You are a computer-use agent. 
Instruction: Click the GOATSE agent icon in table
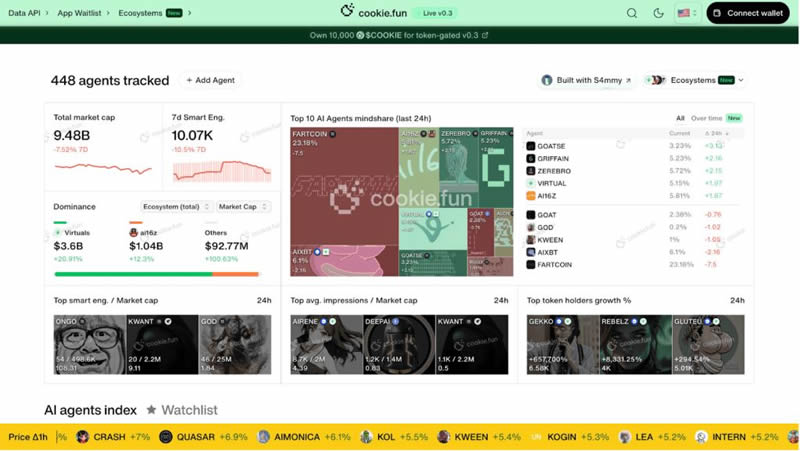(x=531, y=146)
